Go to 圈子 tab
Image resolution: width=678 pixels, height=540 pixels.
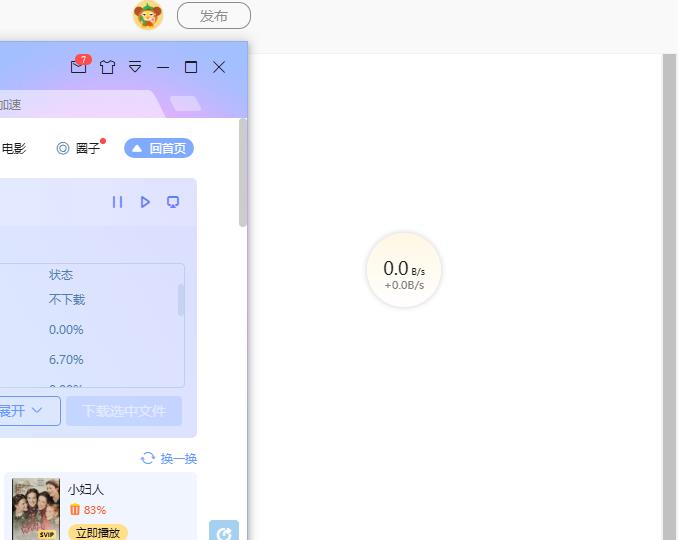[79, 148]
